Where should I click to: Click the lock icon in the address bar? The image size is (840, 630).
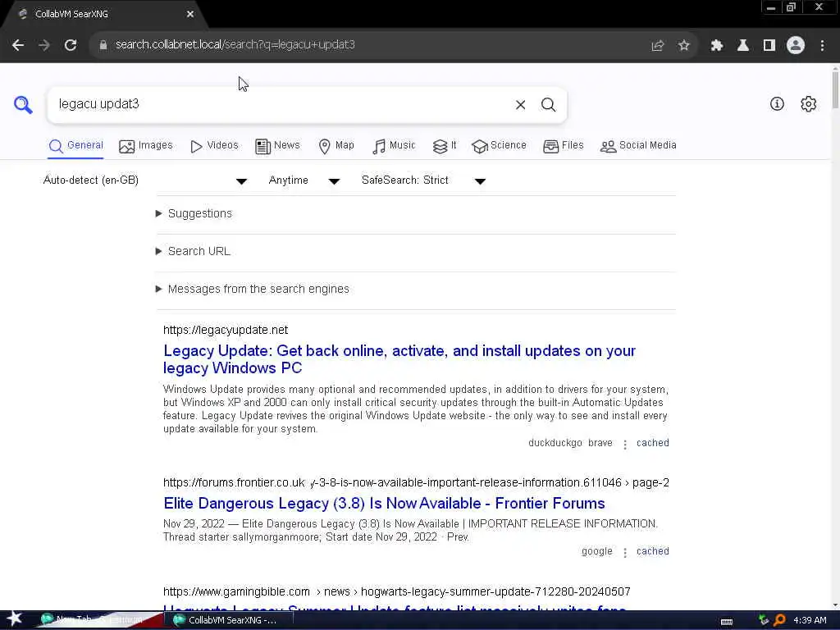[x=103, y=45]
